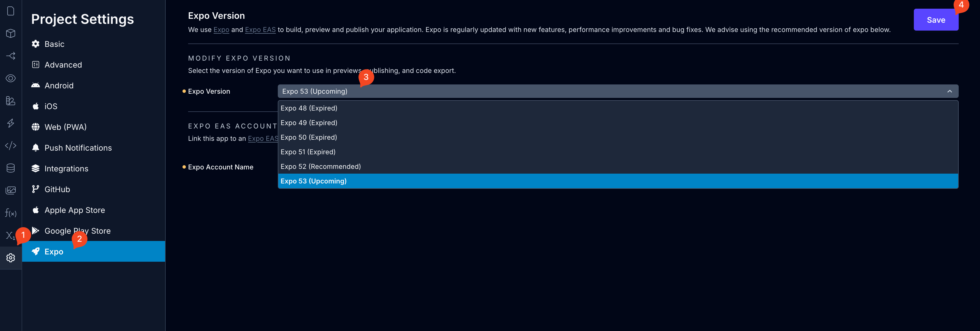Open the navigation arrows icon in left rail
Screen dimensions: 980x331
11,56
